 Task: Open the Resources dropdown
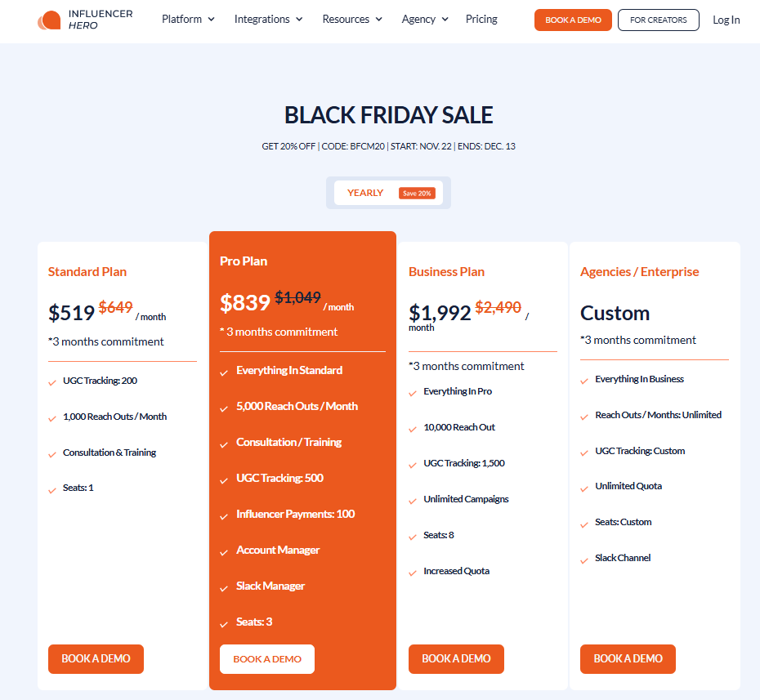pos(352,18)
